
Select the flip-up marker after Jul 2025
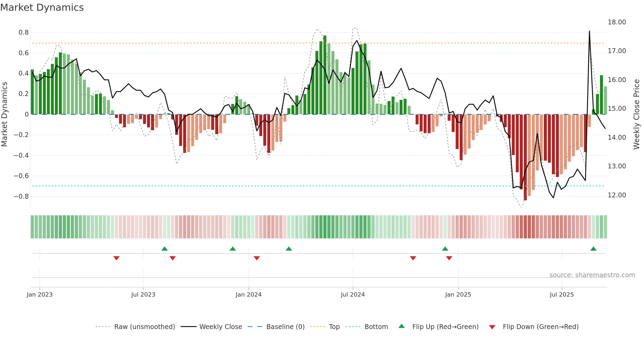pos(593,249)
